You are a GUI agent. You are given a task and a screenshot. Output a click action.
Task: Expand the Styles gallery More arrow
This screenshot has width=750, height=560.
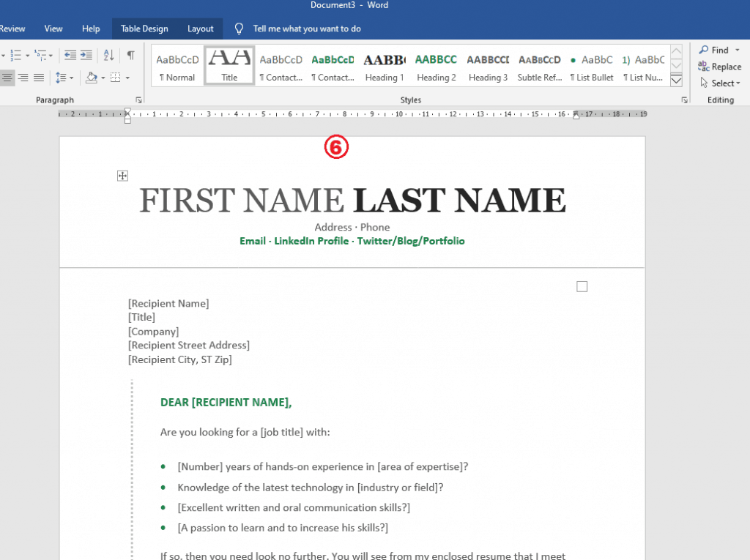[x=676, y=81]
